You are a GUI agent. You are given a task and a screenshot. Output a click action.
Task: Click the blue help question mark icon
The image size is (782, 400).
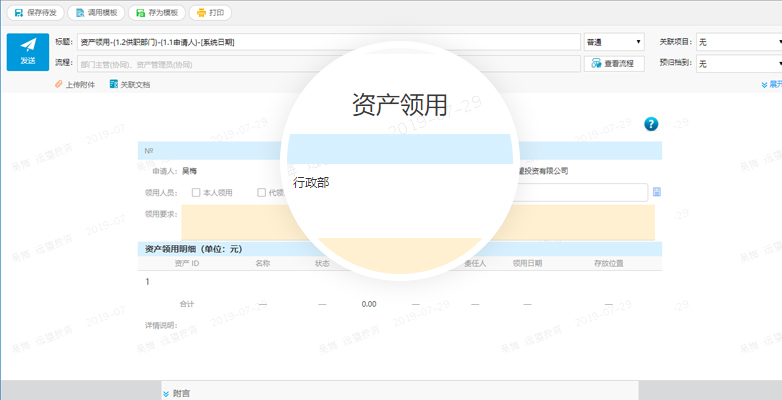click(x=651, y=124)
